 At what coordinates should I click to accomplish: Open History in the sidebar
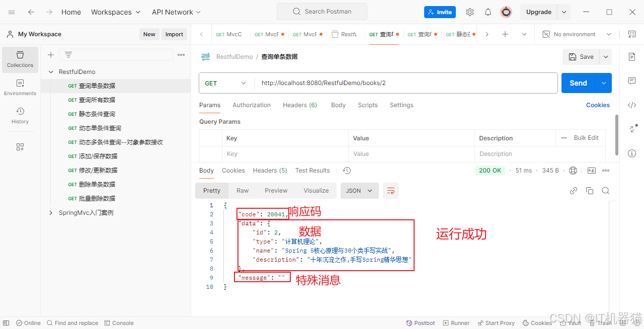20,116
